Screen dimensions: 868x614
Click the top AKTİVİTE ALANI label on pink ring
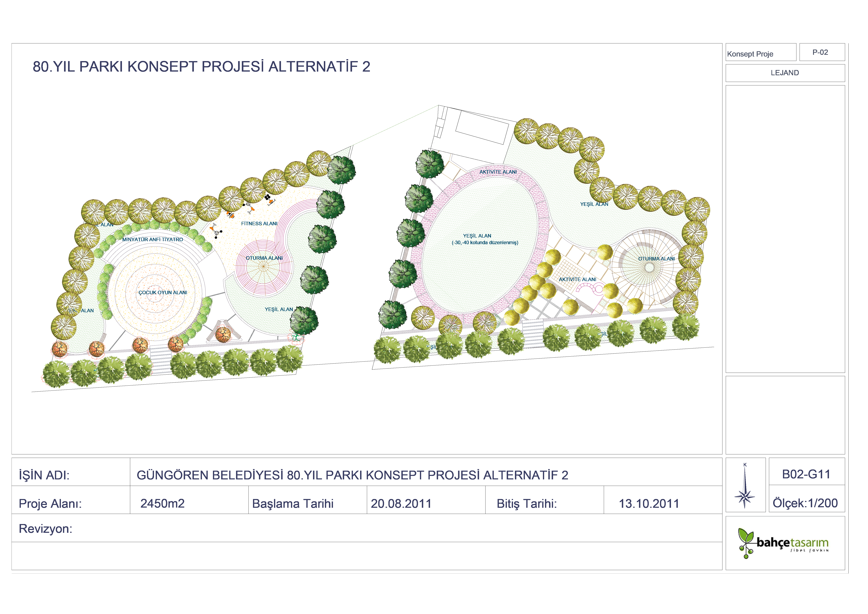(x=498, y=172)
